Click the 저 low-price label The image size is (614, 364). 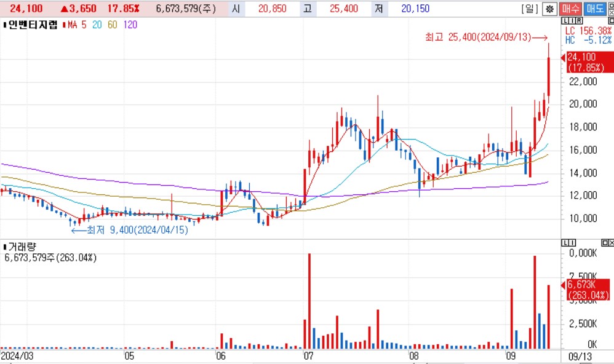379,9
